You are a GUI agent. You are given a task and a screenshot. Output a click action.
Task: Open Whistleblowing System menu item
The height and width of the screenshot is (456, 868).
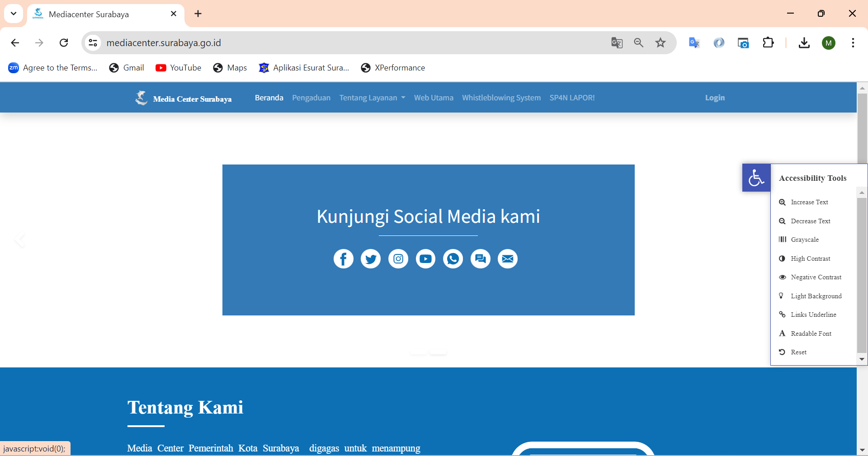501,98
